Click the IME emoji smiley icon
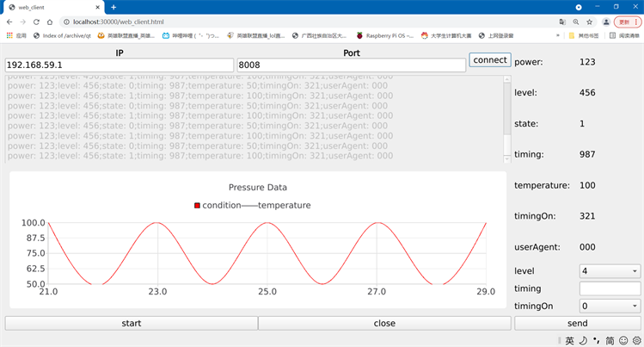Viewport: 644px width, 347px height. tap(623, 340)
